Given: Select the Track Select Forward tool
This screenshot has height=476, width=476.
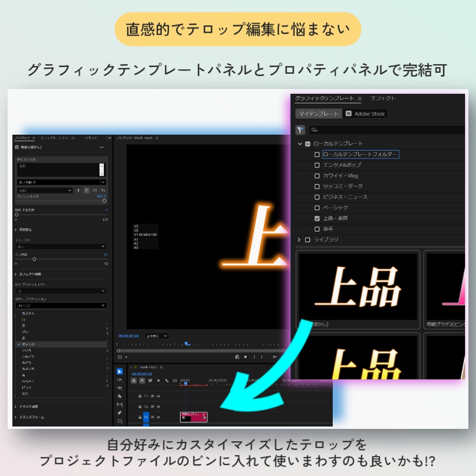Looking at the screenshot, I should [x=119, y=380].
